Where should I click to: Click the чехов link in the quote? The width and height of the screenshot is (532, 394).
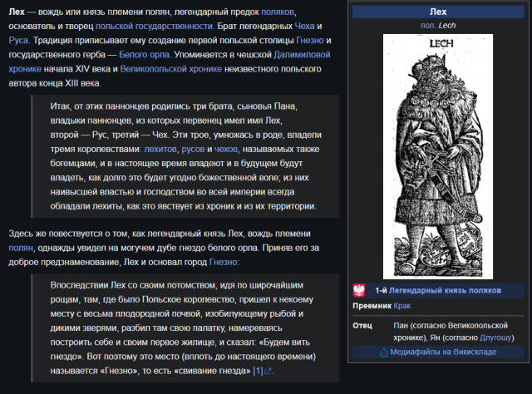point(226,149)
